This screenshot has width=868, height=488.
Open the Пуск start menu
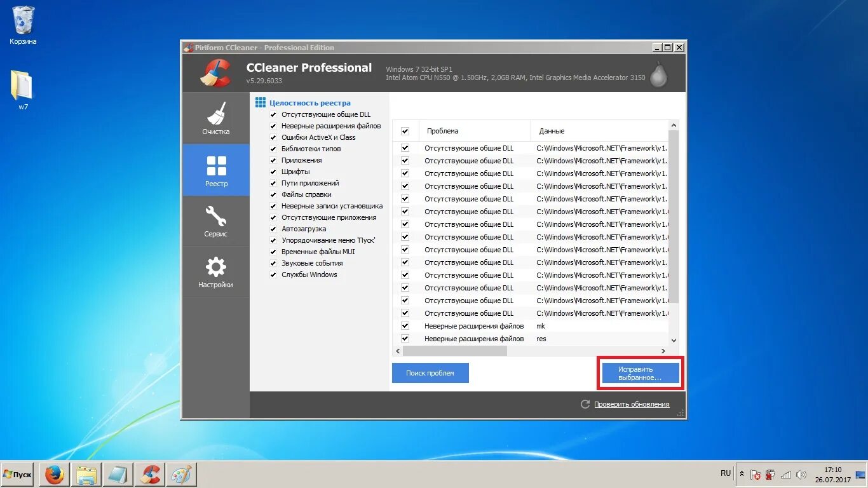point(17,475)
